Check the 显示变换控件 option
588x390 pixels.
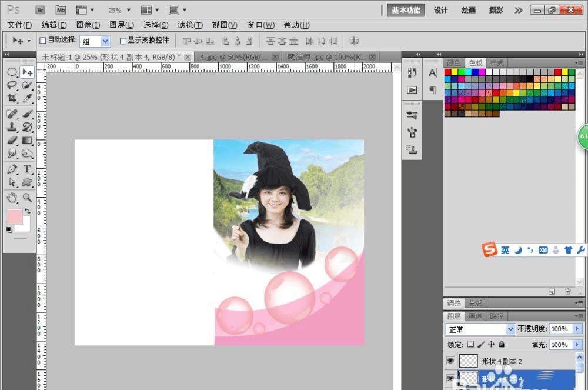[123, 41]
